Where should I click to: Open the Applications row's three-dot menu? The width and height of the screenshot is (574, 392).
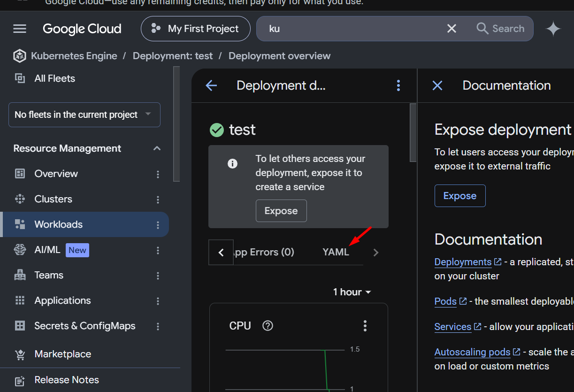coord(158,301)
